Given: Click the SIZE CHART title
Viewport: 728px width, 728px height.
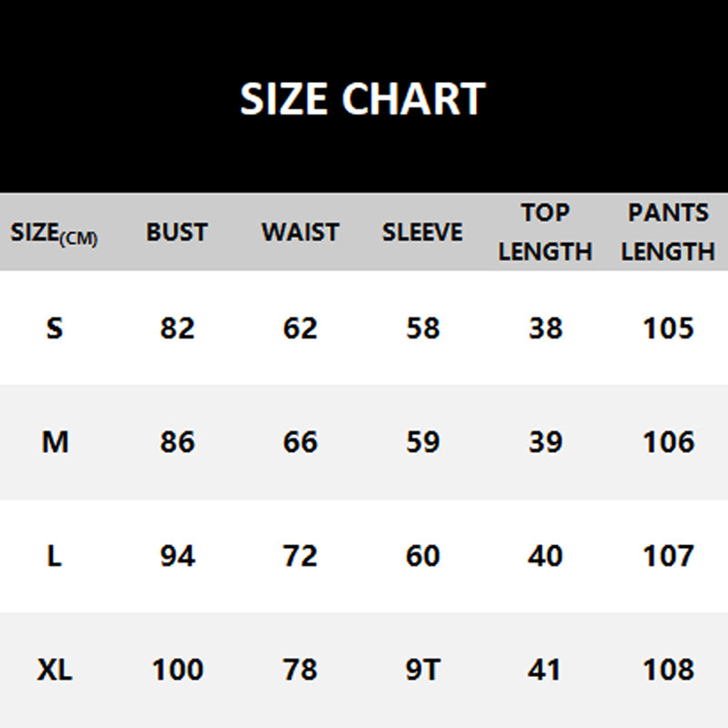Looking at the screenshot, I should point(363,98).
